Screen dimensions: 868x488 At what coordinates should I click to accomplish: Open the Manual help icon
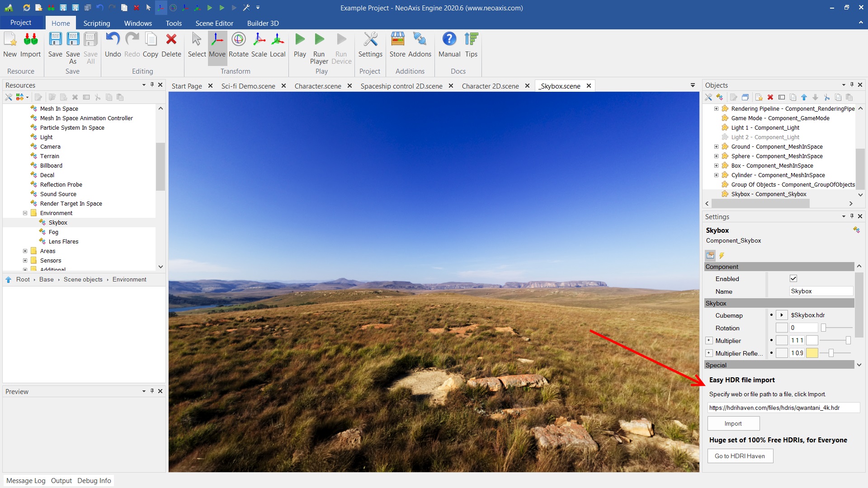coord(449,40)
